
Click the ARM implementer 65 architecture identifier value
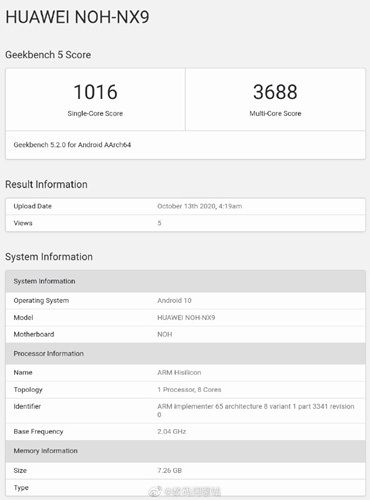click(x=256, y=410)
